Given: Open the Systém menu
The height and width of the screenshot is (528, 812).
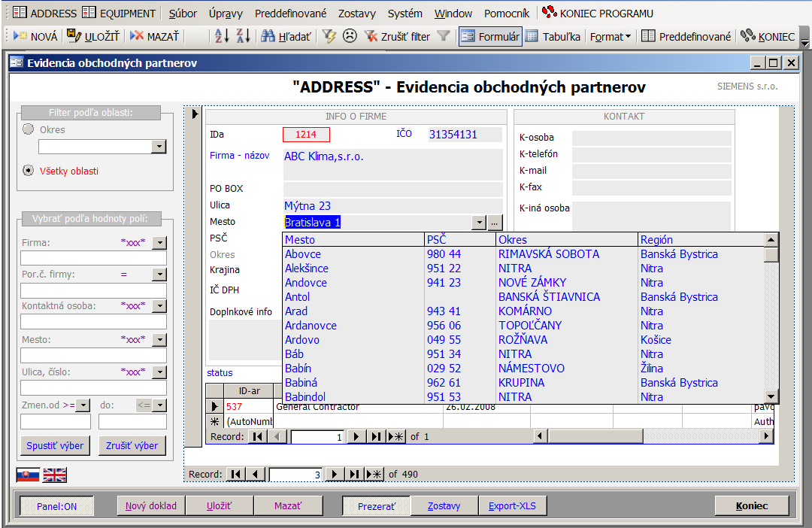Looking at the screenshot, I should [x=405, y=13].
